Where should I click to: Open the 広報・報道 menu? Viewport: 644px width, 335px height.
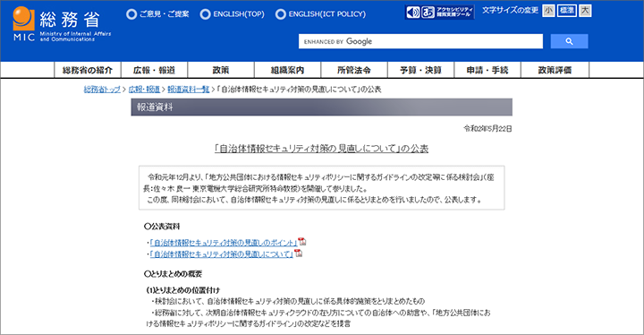[154, 70]
